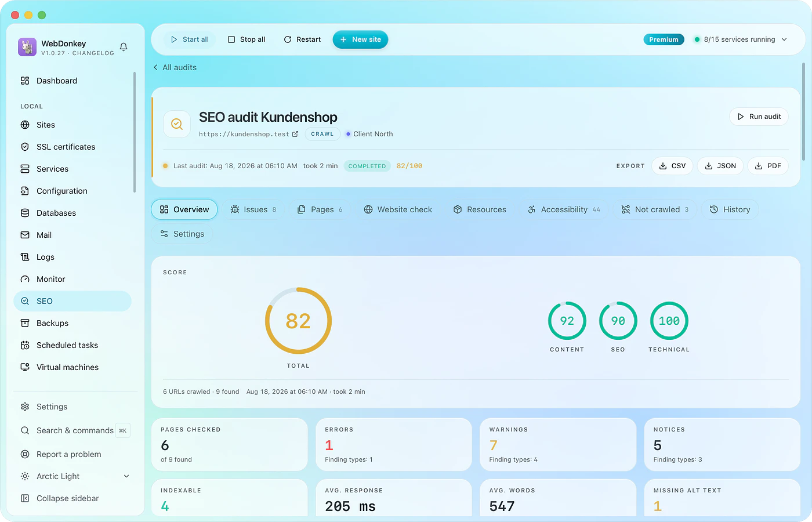Viewport: 812px width, 522px height.
Task: Open the Resources tab
Action: tap(480, 209)
